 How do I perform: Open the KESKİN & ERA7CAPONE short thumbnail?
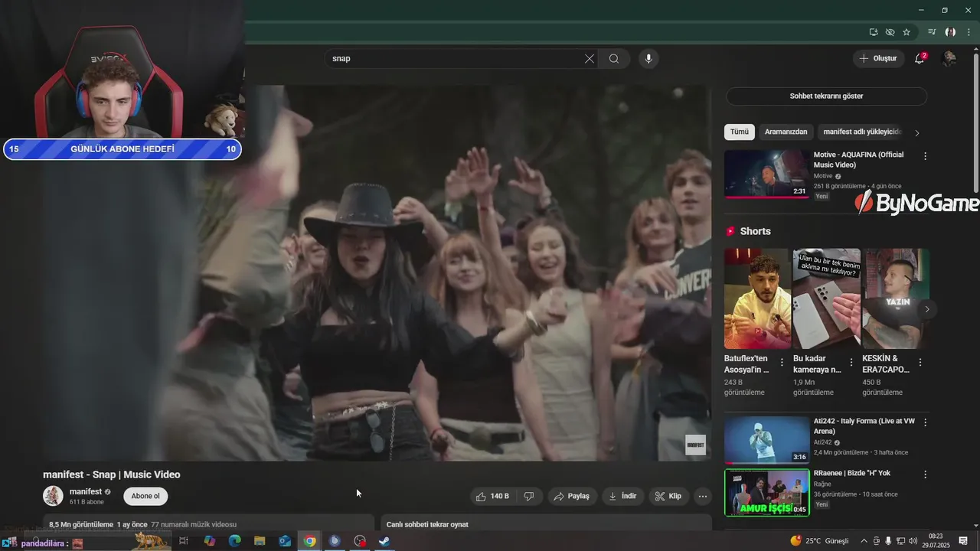(896, 298)
